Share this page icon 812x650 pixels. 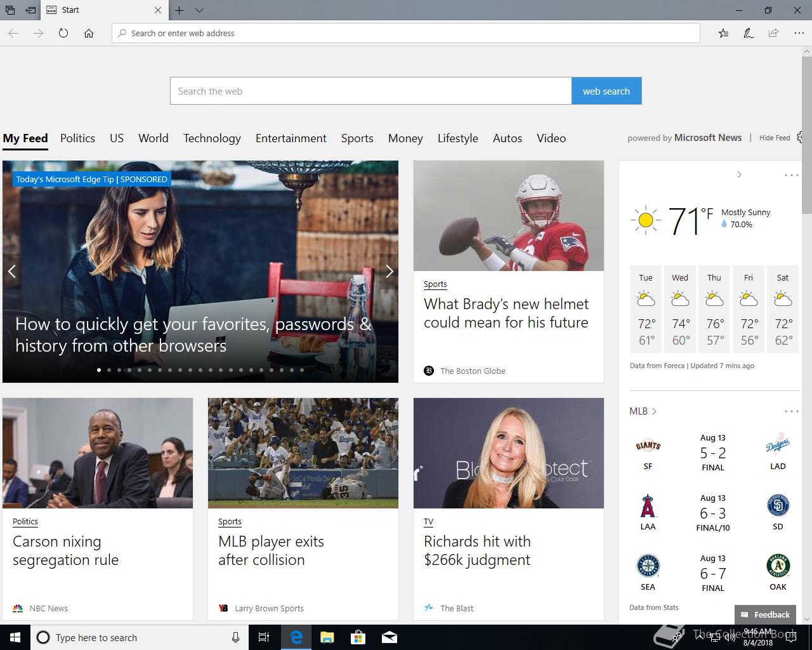pyautogui.click(x=773, y=33)
